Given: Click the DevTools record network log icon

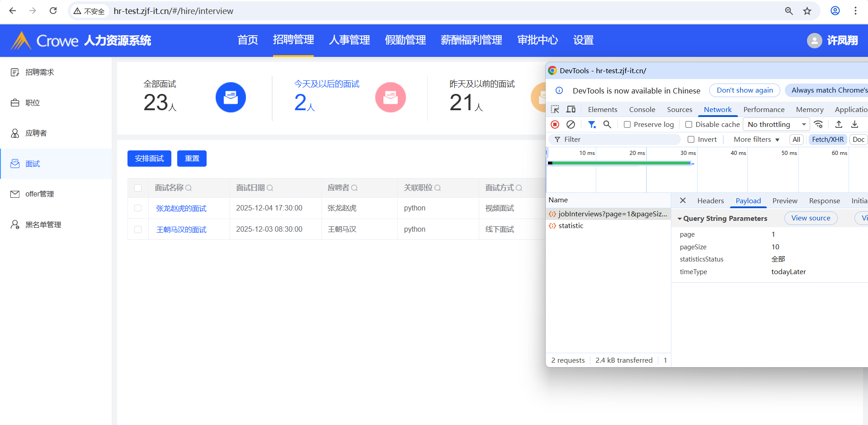Looking at the screenshot, I should coord(555,124).
